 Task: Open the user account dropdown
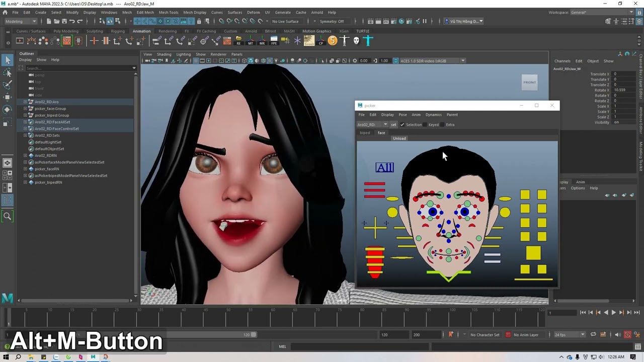pyautogui.click(x=463, y=21)
